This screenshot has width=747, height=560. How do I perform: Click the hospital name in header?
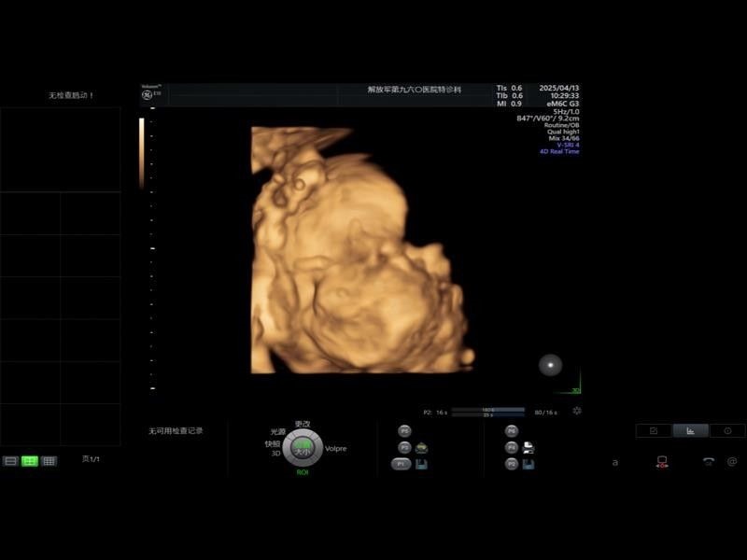tap(415, 90)
